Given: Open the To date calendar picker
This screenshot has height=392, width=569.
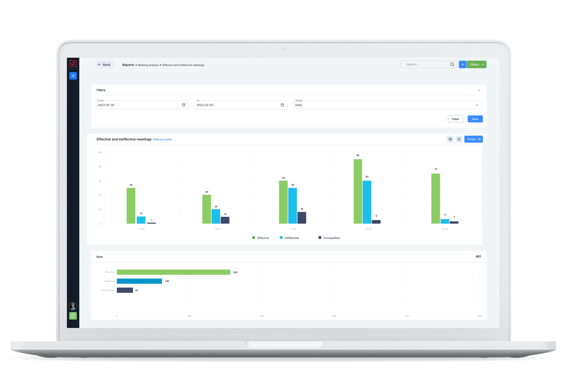Looking at the screenshot, I should 282,105.
